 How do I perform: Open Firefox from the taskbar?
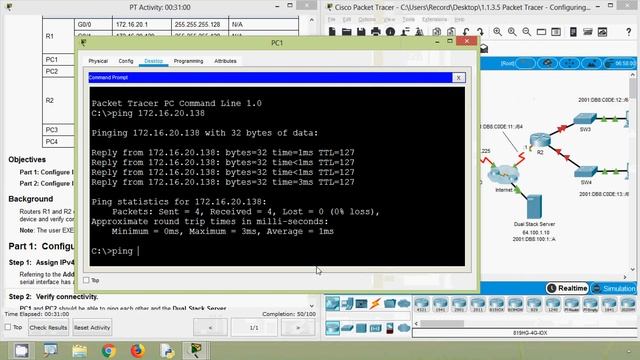click(138, 350)
